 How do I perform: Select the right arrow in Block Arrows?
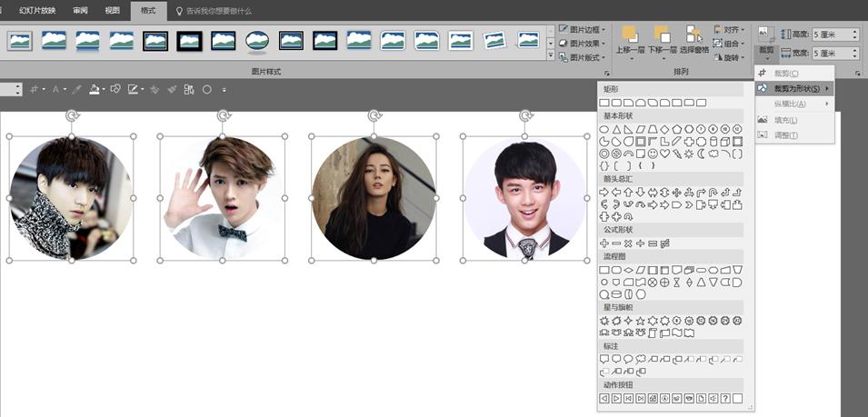tap(604, 193)
